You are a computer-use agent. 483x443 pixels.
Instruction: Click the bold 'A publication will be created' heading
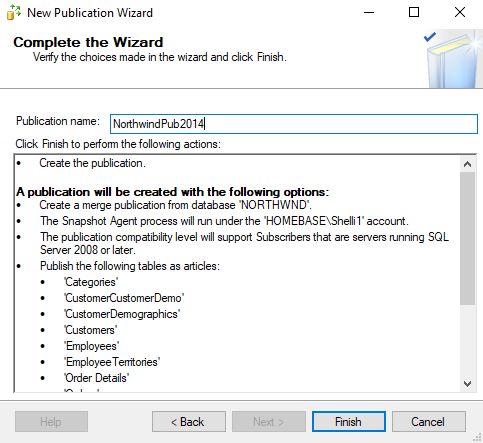pyautogui.click(x=172, y=192)
